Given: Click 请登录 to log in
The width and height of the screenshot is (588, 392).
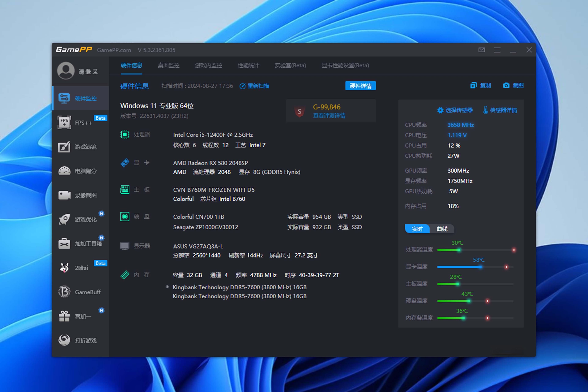Looking at the screenshot, I should click(x=88, y=72).
